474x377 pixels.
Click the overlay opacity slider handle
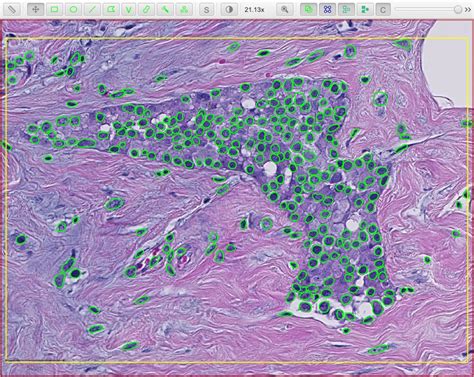coord(458,9)
